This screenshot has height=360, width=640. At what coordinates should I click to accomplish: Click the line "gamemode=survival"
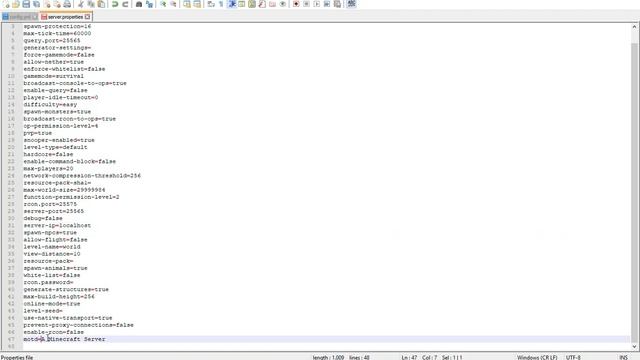(x=53, y=76)
